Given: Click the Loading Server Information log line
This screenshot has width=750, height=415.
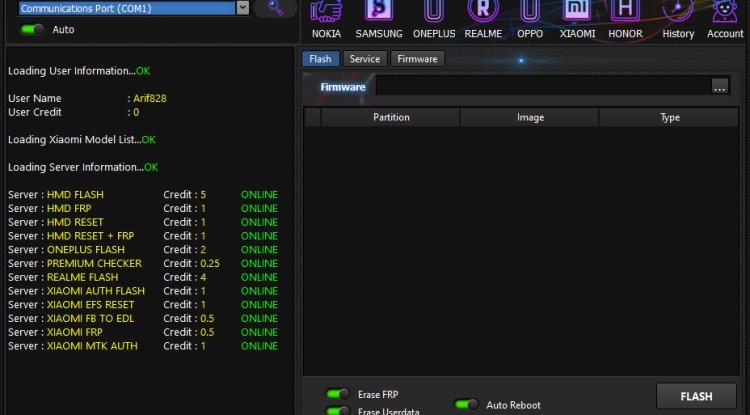Looking at the screenshot, I should (83, 167).
